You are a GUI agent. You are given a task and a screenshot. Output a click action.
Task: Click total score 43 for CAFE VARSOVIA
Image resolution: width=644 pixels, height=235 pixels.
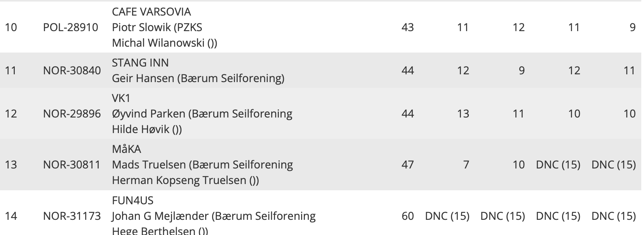tap(407, 27)
